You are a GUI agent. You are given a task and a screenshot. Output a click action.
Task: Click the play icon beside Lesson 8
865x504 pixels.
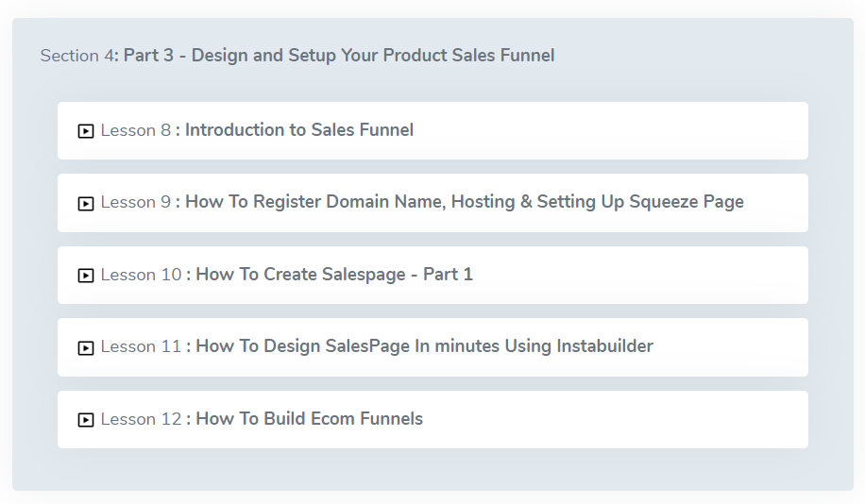tap(86, 131)
